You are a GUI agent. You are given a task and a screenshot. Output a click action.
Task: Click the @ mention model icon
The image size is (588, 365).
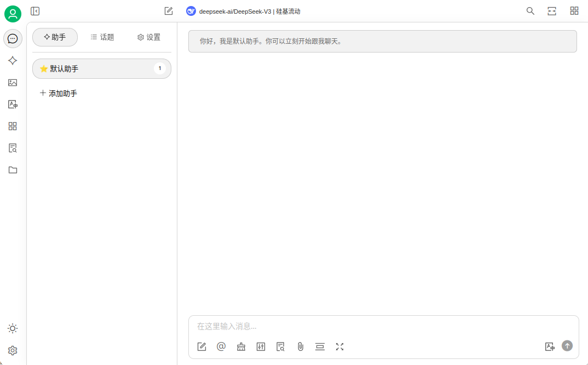[221, 346]
